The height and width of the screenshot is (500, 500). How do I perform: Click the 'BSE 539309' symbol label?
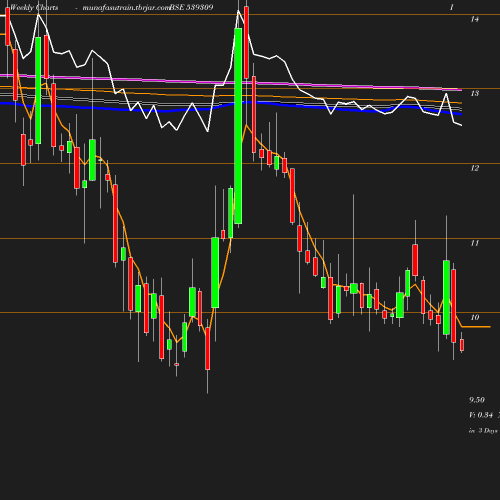pos(191,7)
